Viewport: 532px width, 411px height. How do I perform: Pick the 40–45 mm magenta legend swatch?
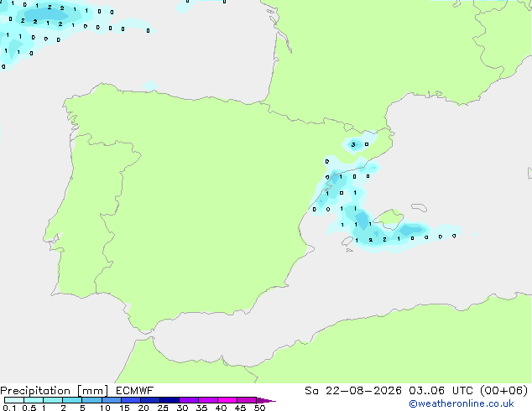point(227,400)
